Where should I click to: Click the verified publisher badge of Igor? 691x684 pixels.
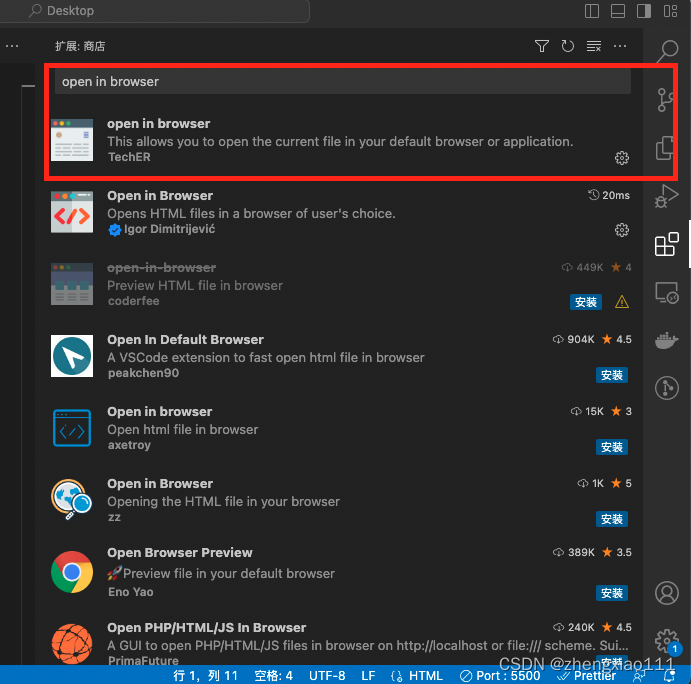coord(115,230)
